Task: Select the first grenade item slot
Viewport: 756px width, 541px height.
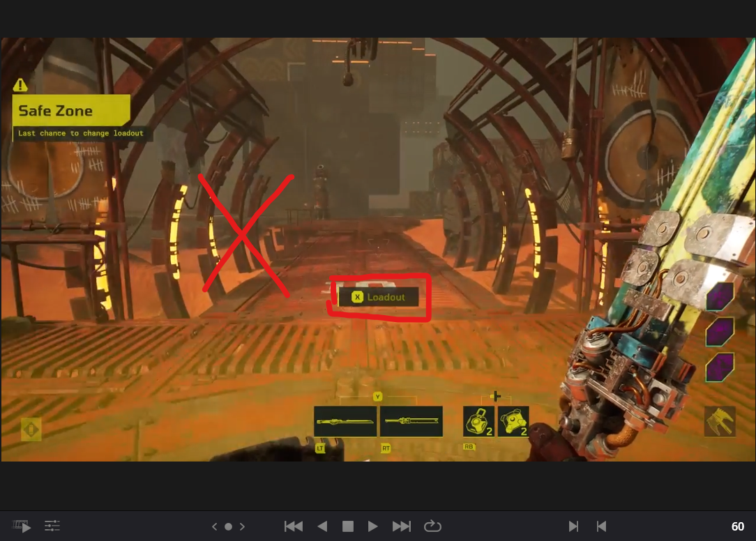Action: pyautogui.click(x=478, y=421)
